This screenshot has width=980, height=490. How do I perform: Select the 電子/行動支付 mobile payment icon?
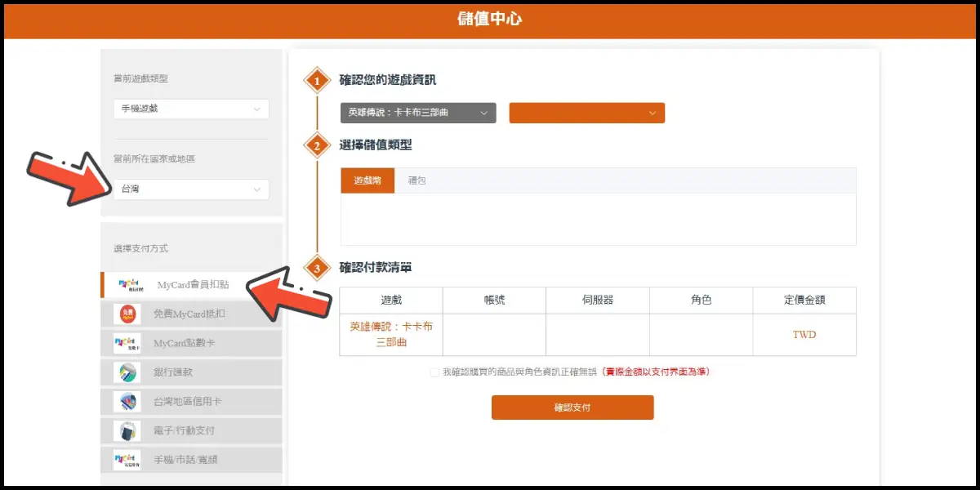click(127, 430)
